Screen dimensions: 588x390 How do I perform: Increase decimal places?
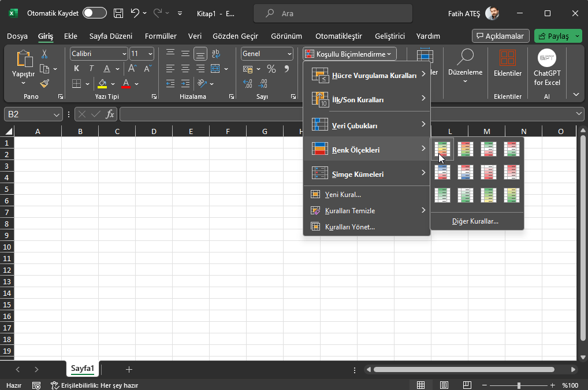tap(247, 84)
